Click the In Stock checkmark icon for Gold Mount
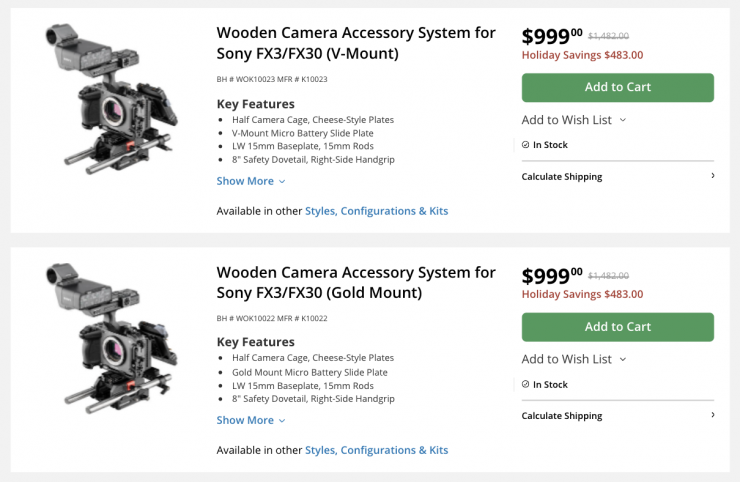Screen dimensions: 740x482 click(x=526, y=384)
